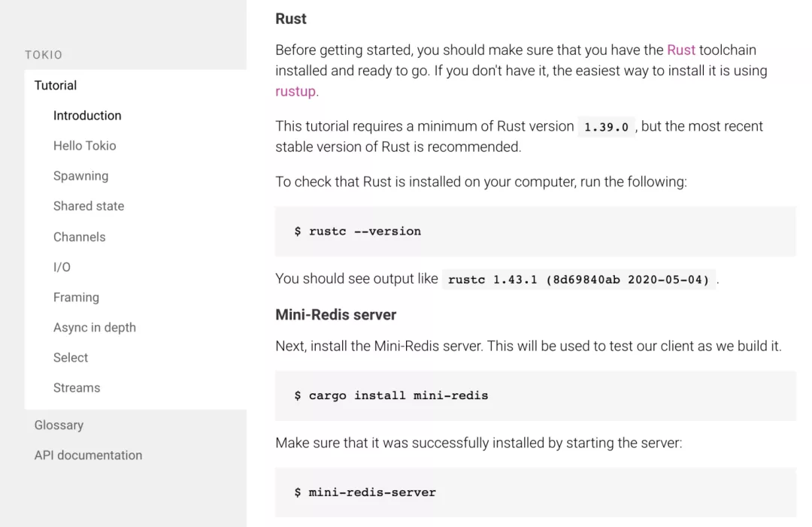This screenshot has height=527, width=812.
Task: Open the Channels tutorial page
Action: [x=79, y=237]
